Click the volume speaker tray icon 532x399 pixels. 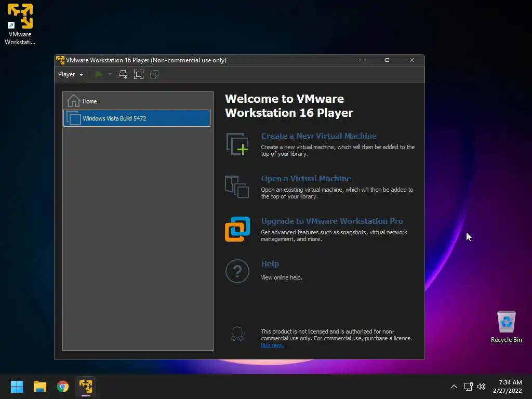click(481, 387)
